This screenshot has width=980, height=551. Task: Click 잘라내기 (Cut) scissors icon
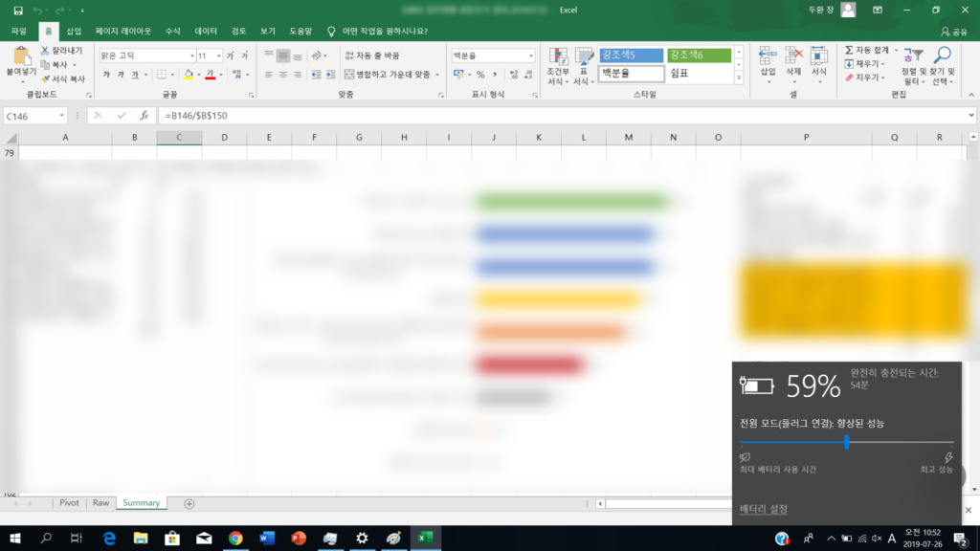click(x=44, y=50)
